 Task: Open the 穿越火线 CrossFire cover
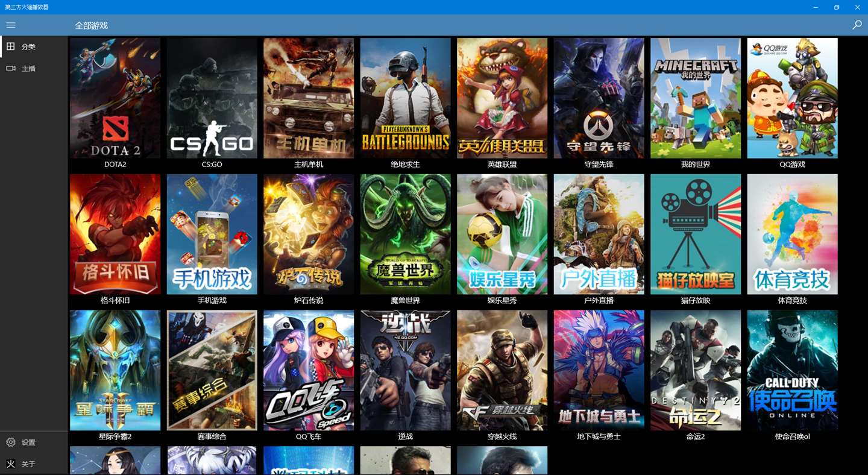coord(502,371)
